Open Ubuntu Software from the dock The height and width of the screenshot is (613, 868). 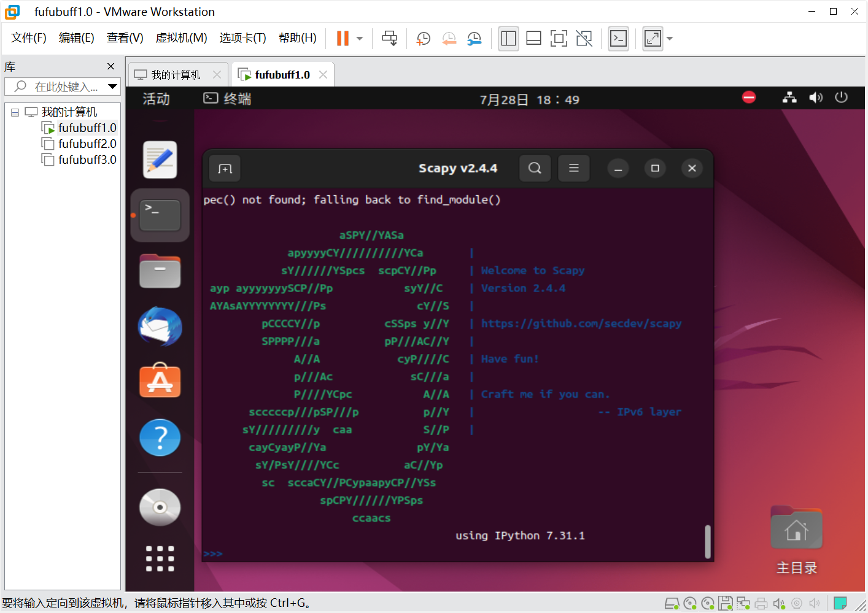160,380
